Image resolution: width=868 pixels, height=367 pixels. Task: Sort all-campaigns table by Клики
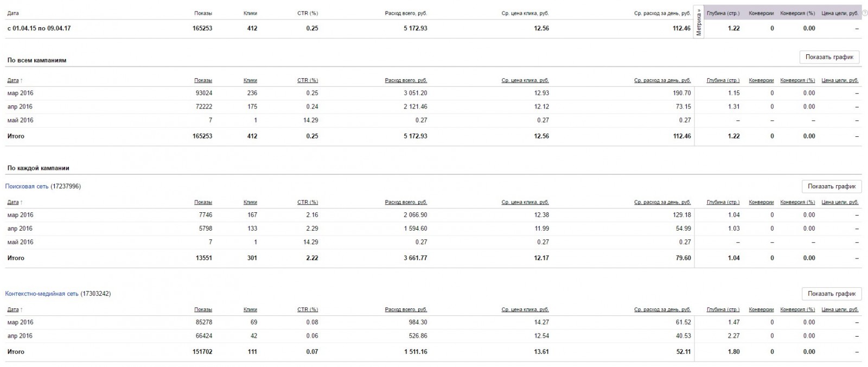pyautogui.click(x=250, y=80)
